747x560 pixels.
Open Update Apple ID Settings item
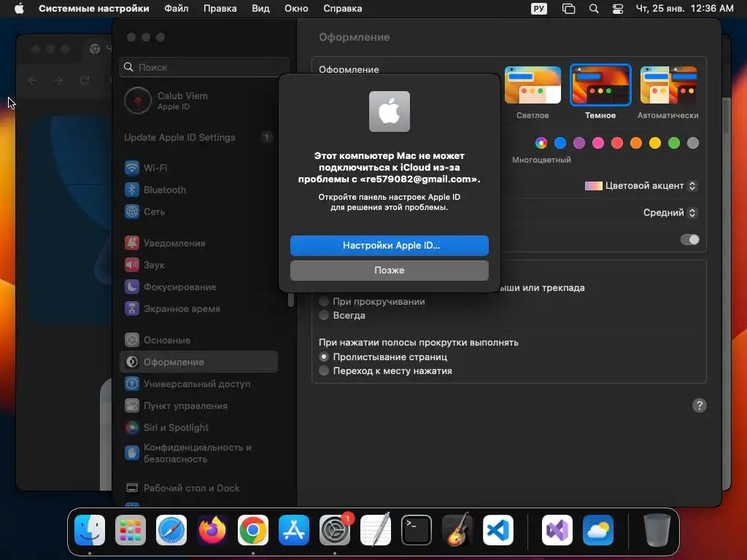click(x=198, y=137)
